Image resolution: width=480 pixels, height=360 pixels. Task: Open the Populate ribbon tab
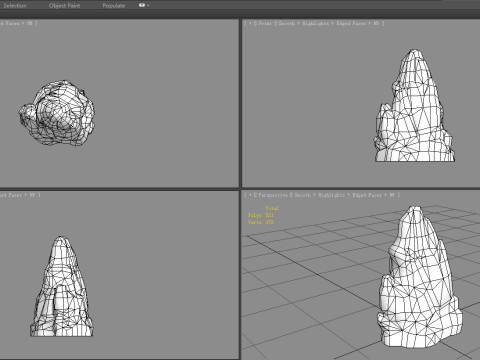(x=114, y=5)
